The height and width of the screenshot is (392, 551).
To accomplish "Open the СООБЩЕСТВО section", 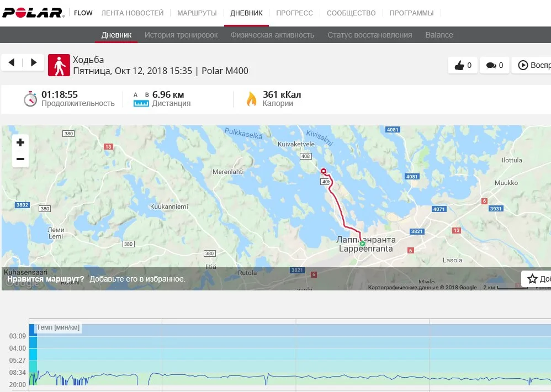I will tap(351, 13).
